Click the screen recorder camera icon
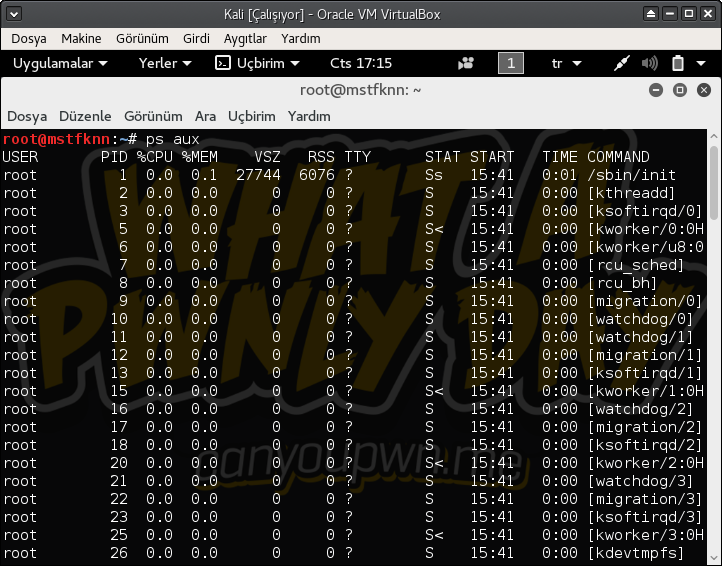 click(466, 63)
